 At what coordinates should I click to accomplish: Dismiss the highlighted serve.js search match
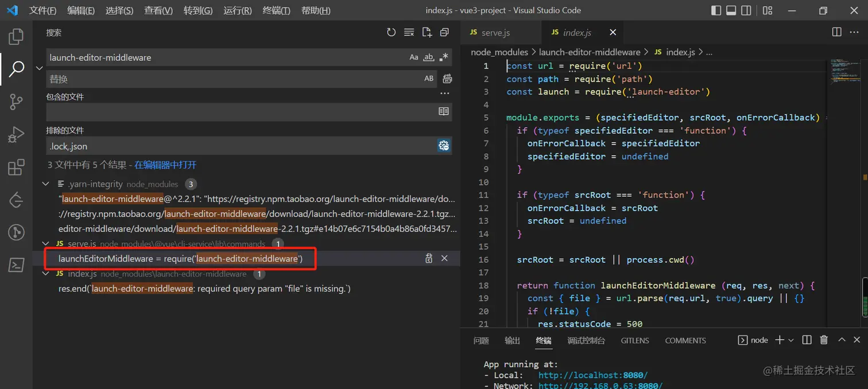(x=444, y=259)
